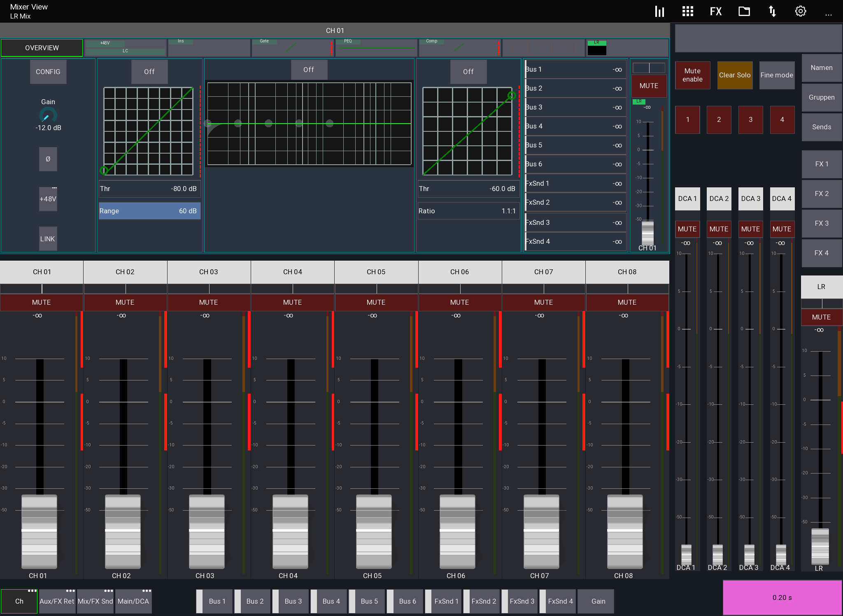This screenshot has width=843, height=616.
Task: Toggle the phase invert Ø button
Action: point(48,159)
